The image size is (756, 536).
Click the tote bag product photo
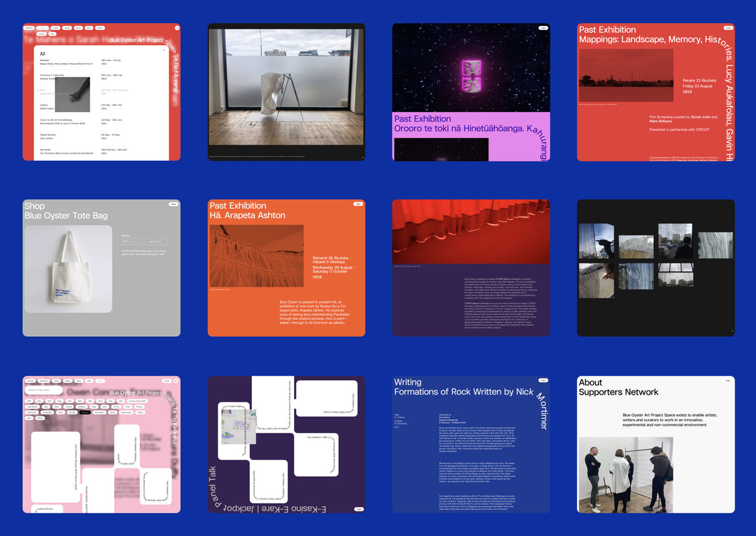[x=68, y=269]
